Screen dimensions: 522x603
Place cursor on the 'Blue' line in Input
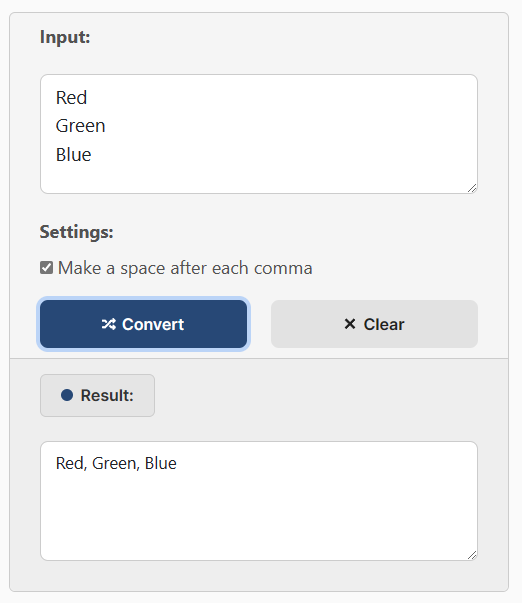[73, 155]
